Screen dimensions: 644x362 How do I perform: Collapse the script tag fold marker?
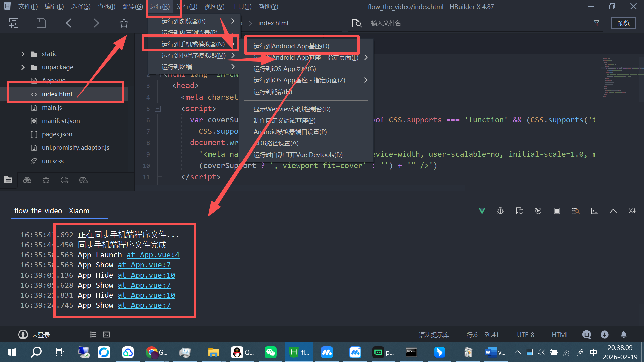coord(158,109)
